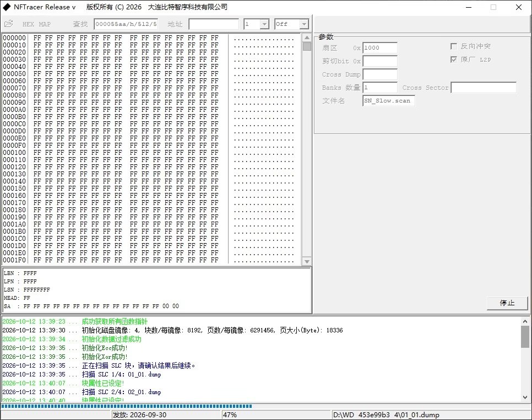
Task: Select the log line 初始化Xor成功!
Action: (x=65, y=357)
